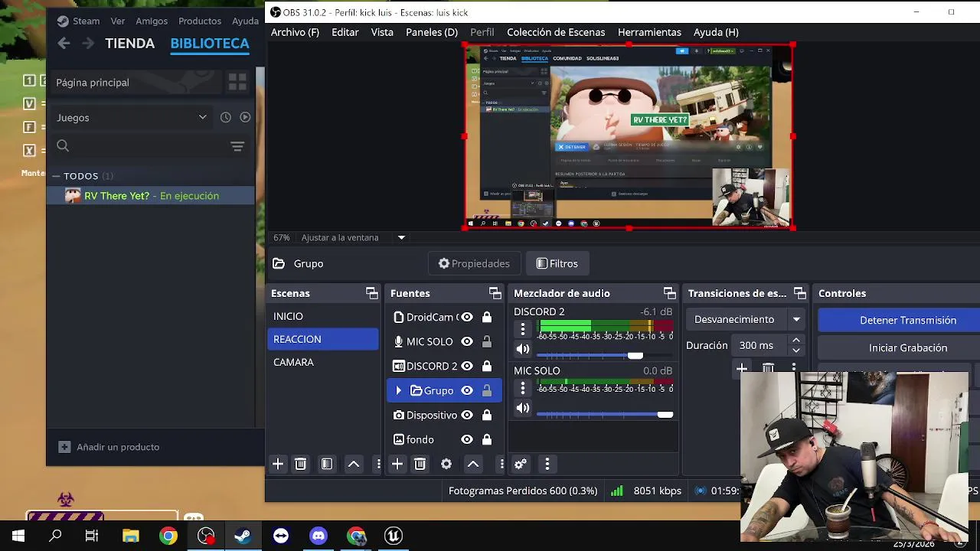Open Unreal Engine from the taskbar
This screenshot has width=980, height=551.
click(394, 536)
